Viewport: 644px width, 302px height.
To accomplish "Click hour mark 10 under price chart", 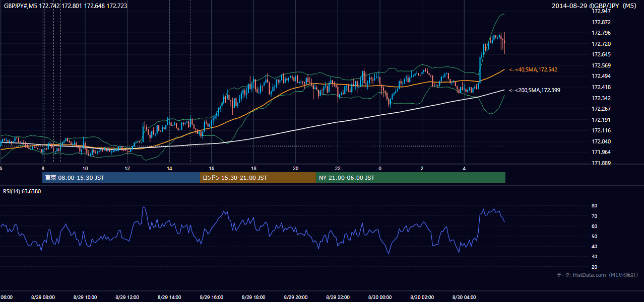I will [x=85, y=168].
